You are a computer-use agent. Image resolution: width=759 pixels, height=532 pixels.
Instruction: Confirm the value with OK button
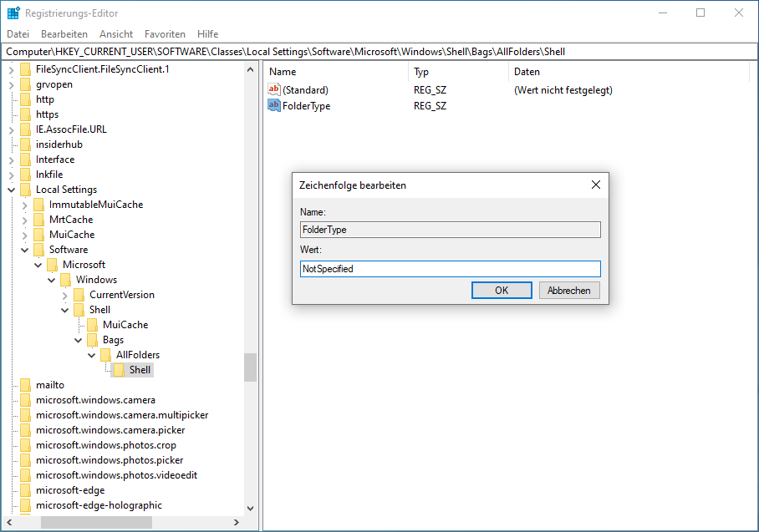(x=502, y=291)
